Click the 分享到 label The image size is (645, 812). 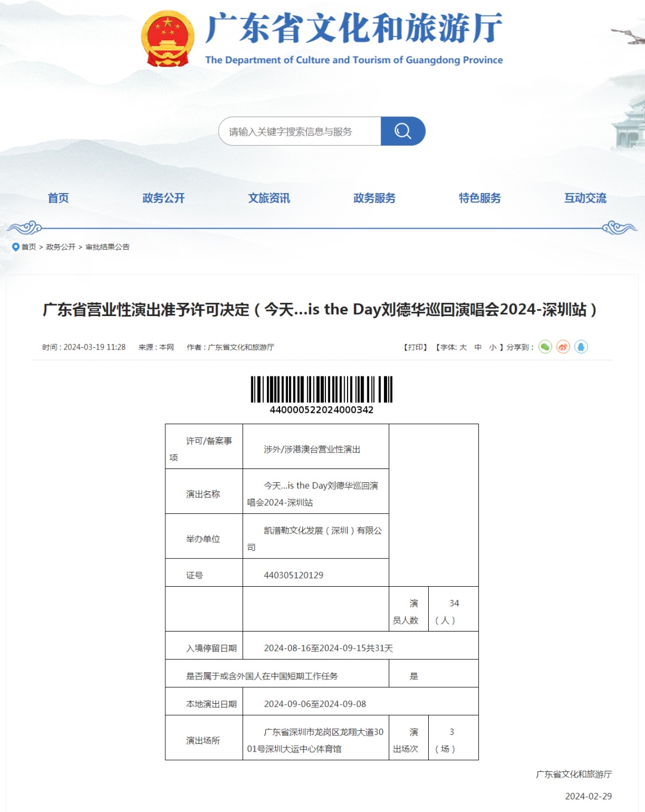pyautogui.click(x=520, y=347)
